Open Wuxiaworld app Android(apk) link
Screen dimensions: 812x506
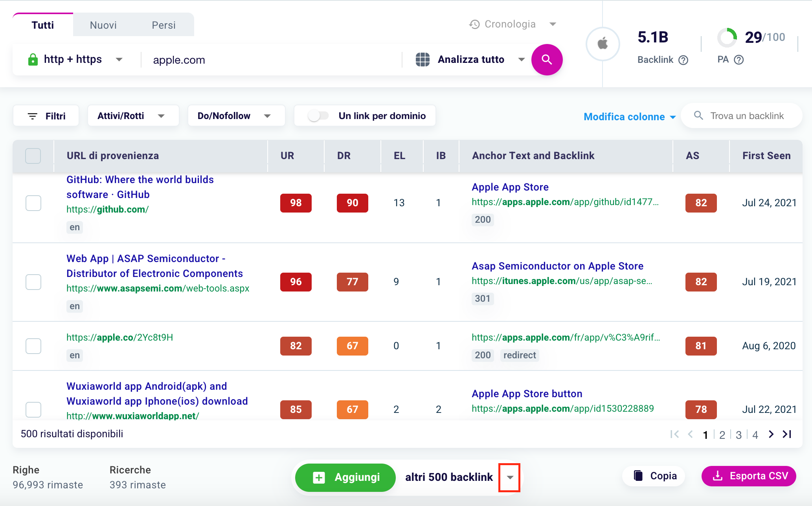click(x=157, y=394)
